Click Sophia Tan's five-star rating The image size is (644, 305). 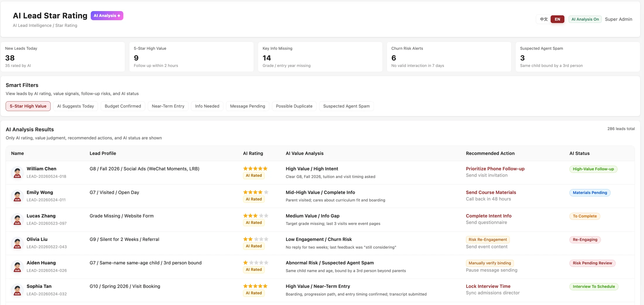[x=256, y=286]
